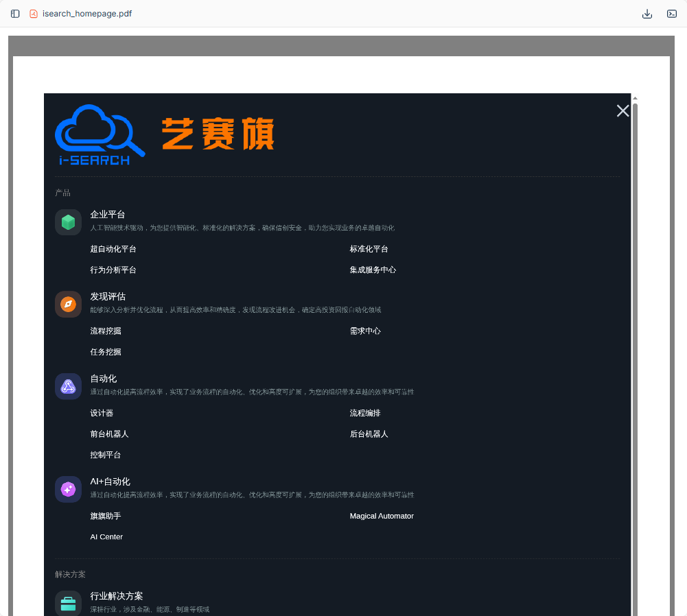Image resolution: width=687 pixels, height=616 pixels.
Task: Select the 设计器 menu entry
Action: [x=102, y=413]
